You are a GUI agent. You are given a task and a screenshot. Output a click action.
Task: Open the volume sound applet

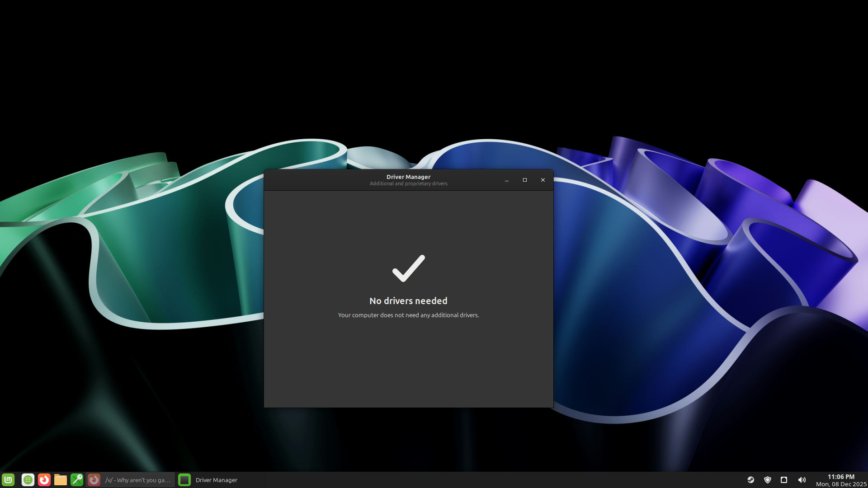tap(802, 480)
